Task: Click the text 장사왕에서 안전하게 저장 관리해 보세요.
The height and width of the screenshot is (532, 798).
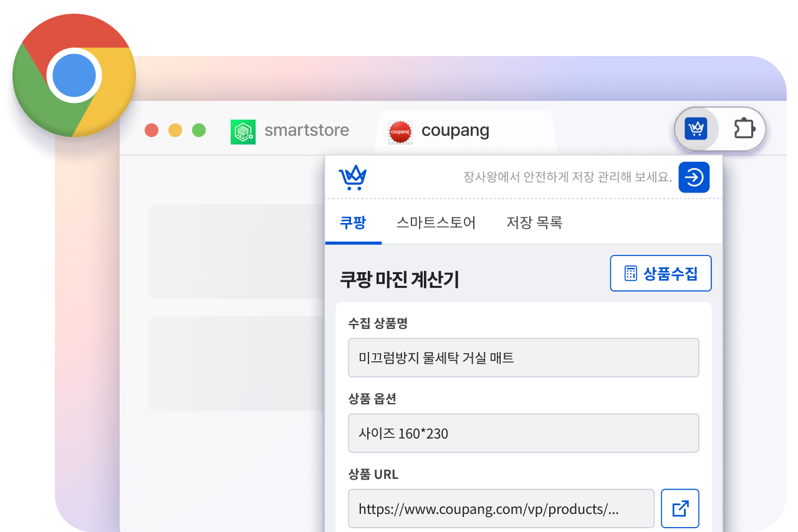Action: 567,177
